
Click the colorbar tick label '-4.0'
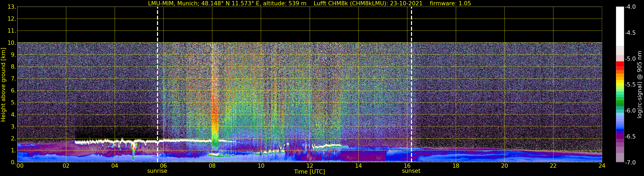(630, 7)
